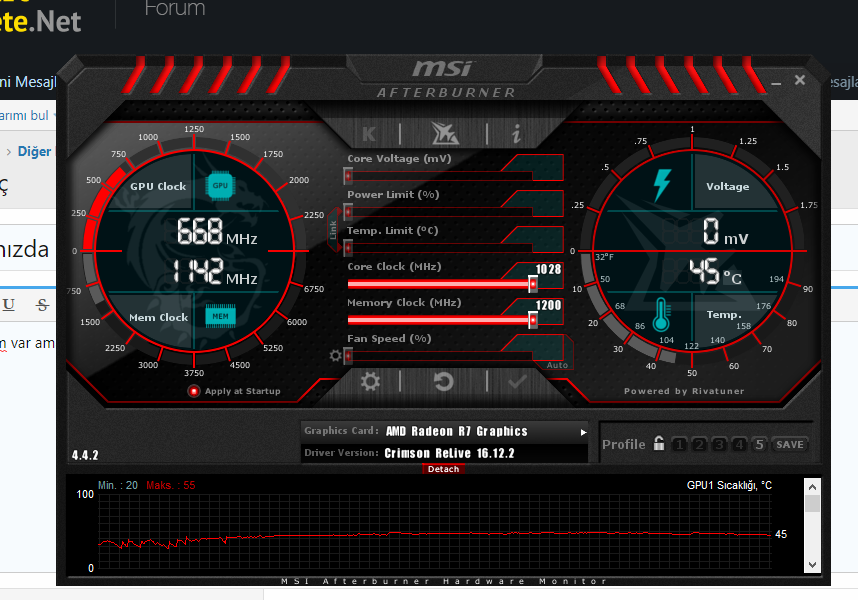This screenshot has height=600, width=858.
Task: Toggle Auto fan speed mode
Action: tap(557, 365)
